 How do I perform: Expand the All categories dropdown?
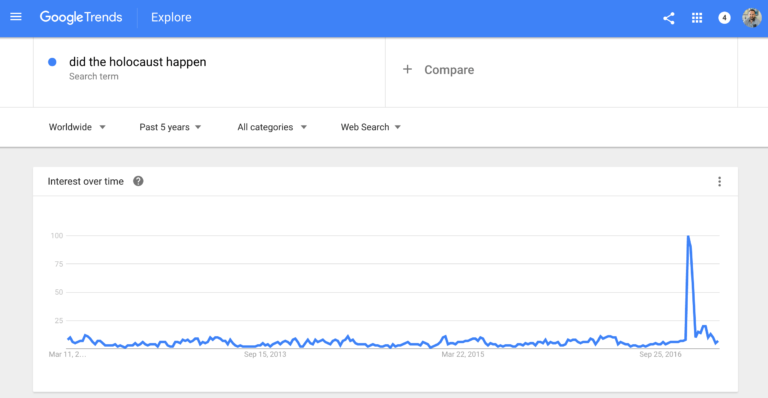(272, 127)
